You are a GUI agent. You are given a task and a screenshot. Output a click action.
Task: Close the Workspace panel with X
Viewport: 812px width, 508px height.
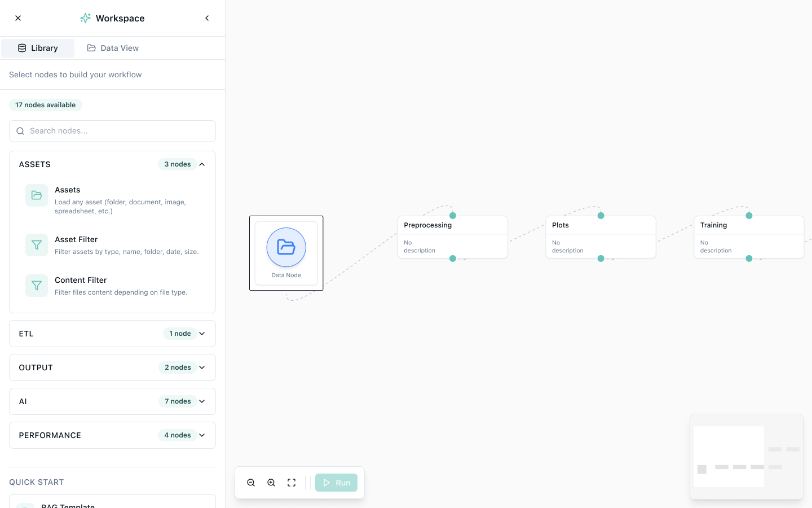(18, 18)
